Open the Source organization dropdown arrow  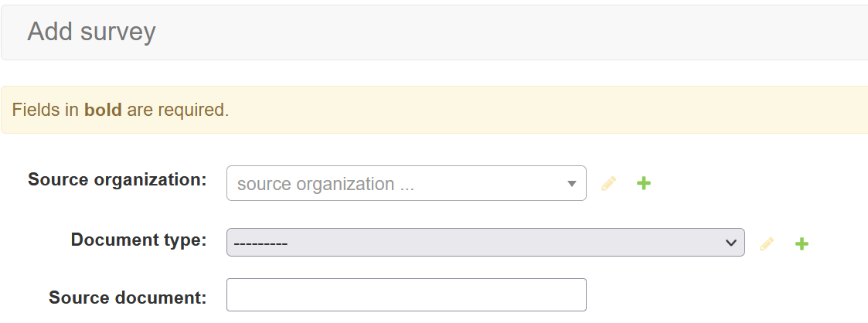click(x=572, y=184)
